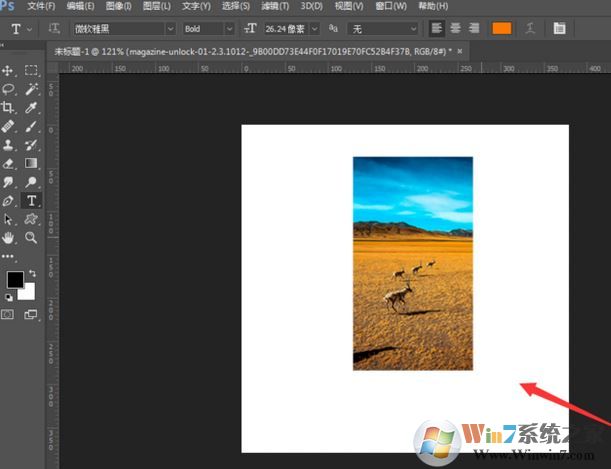The width and height of the screenshot is (611, 469).
Task: Expand the font size dropdown
Action: tap(315, 29)
